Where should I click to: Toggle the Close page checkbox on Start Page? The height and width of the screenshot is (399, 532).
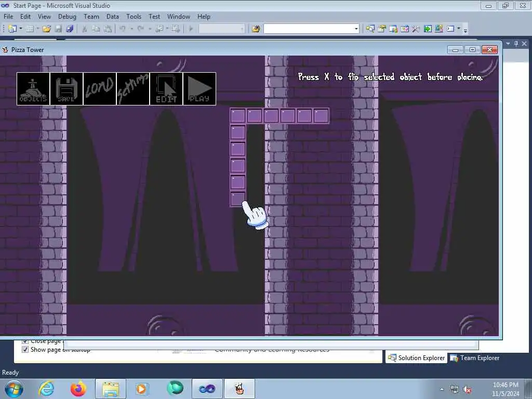coord(25,341)
